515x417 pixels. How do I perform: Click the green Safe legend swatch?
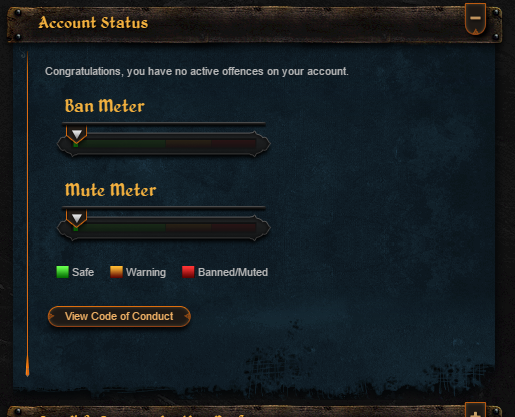point(62,272)
